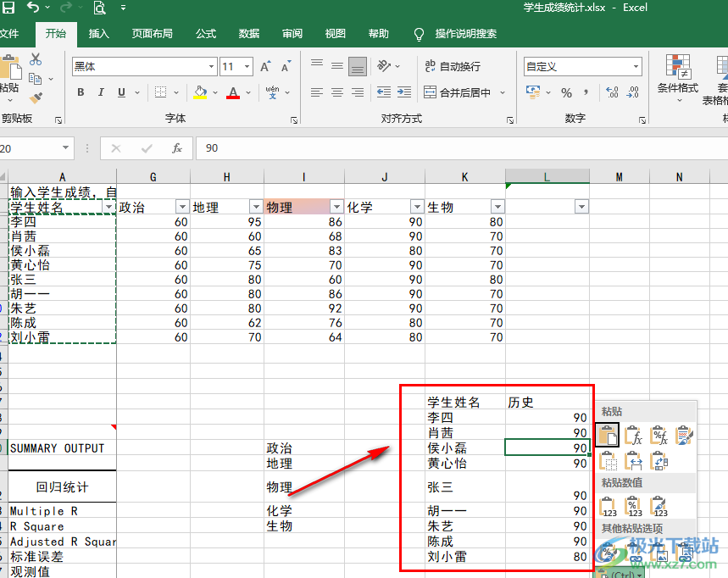The image size is (728, 578).
Task: Click the text orientation icon
Action: click(384, 66)
